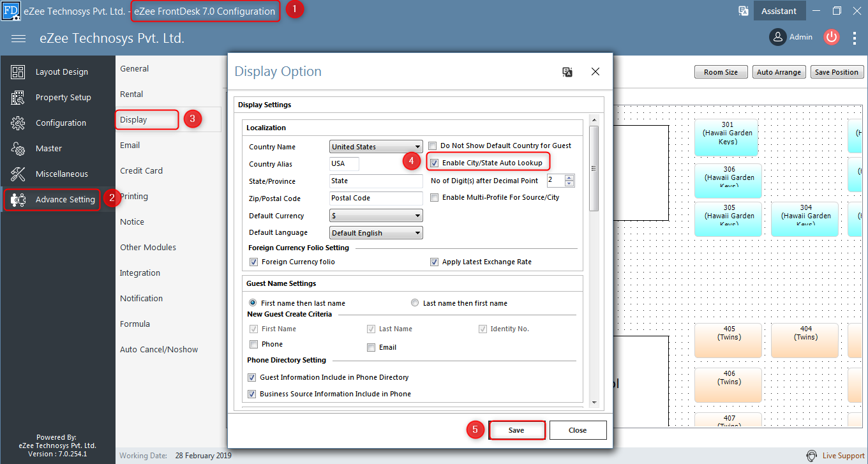Click the Zip/Postal Code input field
The image size is (868, 464).
tap(376, 198)
